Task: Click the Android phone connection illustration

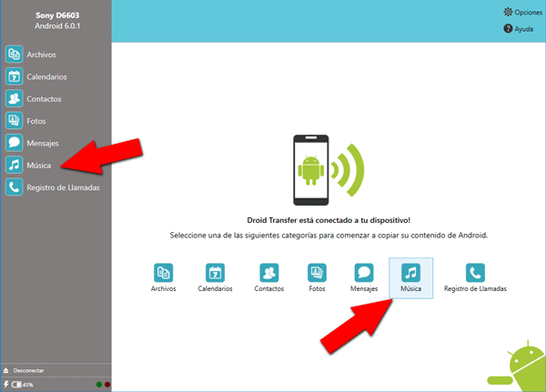Action: (x=329, y=170)
